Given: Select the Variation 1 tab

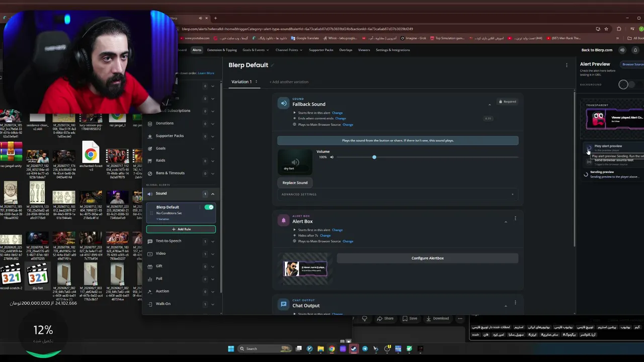Looking at the screenshot, I should (242, 81).
